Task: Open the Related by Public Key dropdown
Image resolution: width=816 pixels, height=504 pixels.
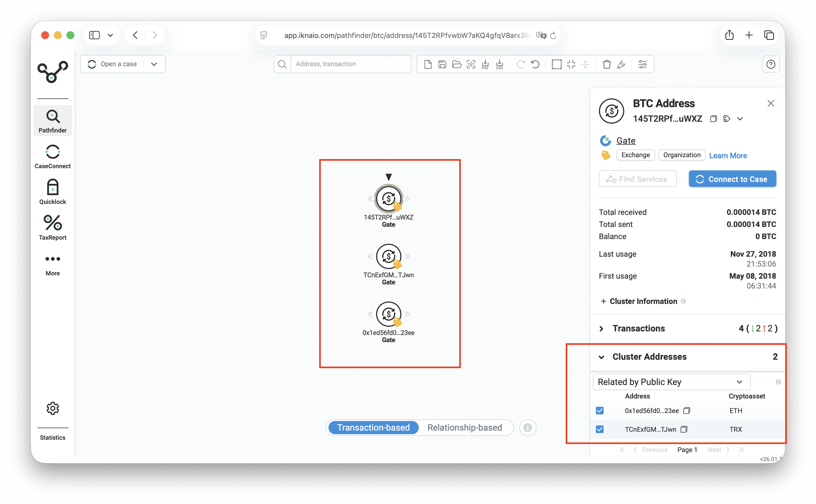Action: click(x=671, y=382)
